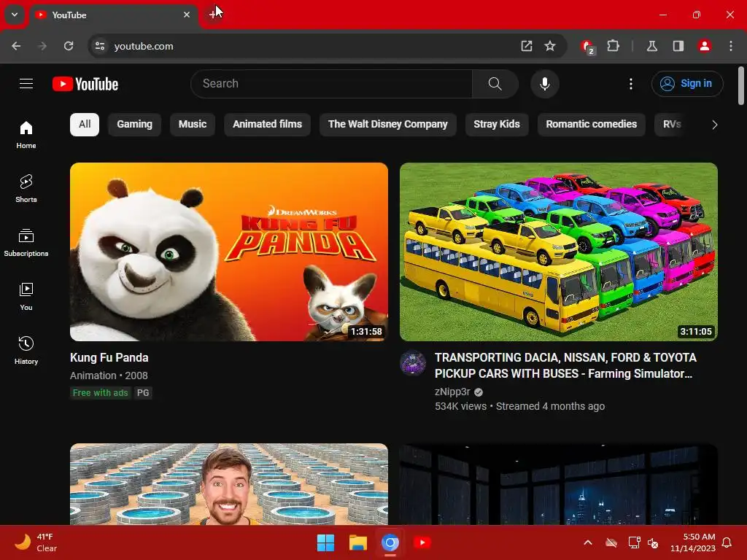This screenshot has width=747, height=560.
Task: Open Chrome profile avatar
Action: [x=704, y=46]
